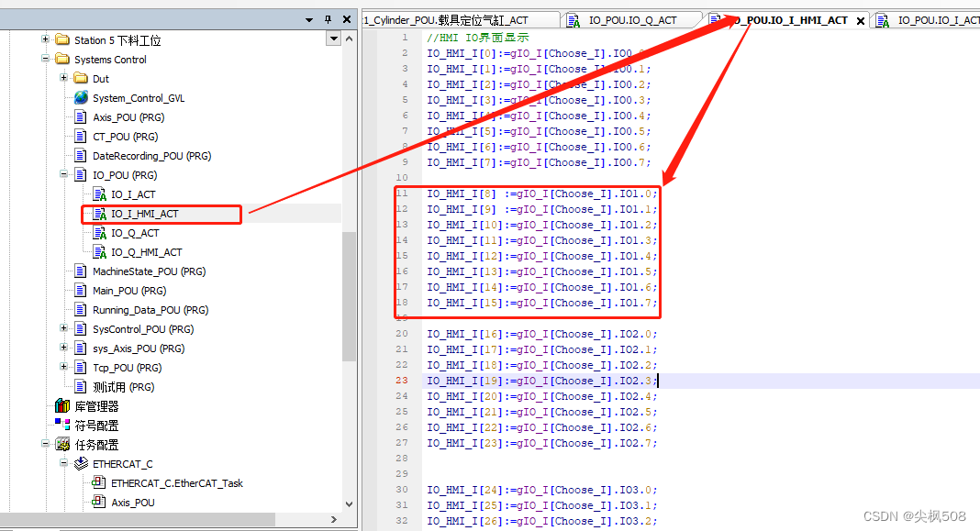Expand the sys_Axis_POU (PRG) node
This screenshot has height=531, width=980.
[63, 348]
